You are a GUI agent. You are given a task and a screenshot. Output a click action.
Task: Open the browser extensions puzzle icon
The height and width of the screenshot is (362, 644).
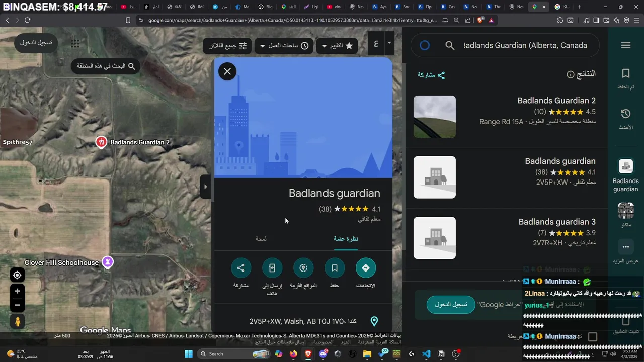(x=560, y=20)
